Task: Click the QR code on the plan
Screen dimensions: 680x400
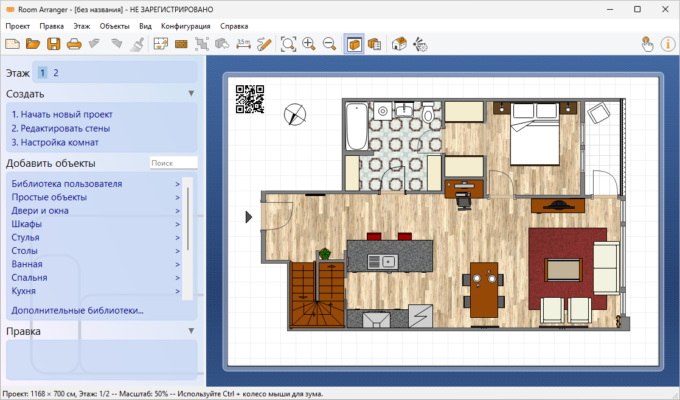Action: tap(250, 99)
